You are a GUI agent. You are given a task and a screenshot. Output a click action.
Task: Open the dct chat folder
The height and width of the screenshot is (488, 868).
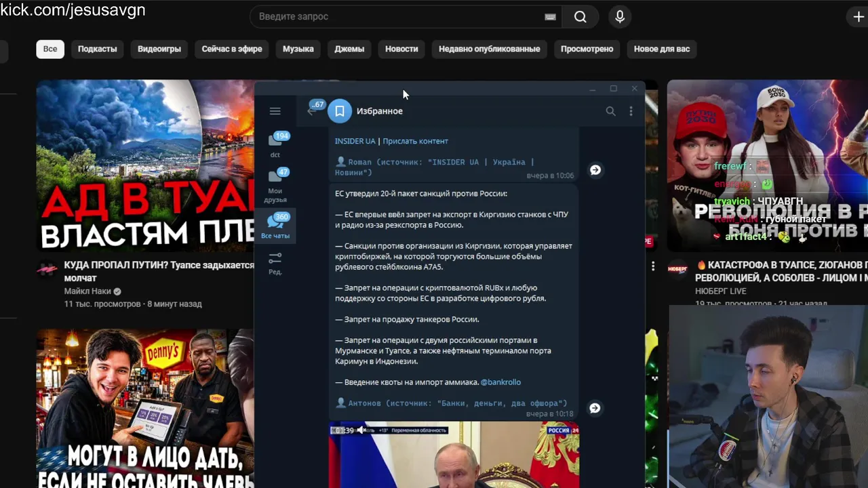tap(275, 144)
